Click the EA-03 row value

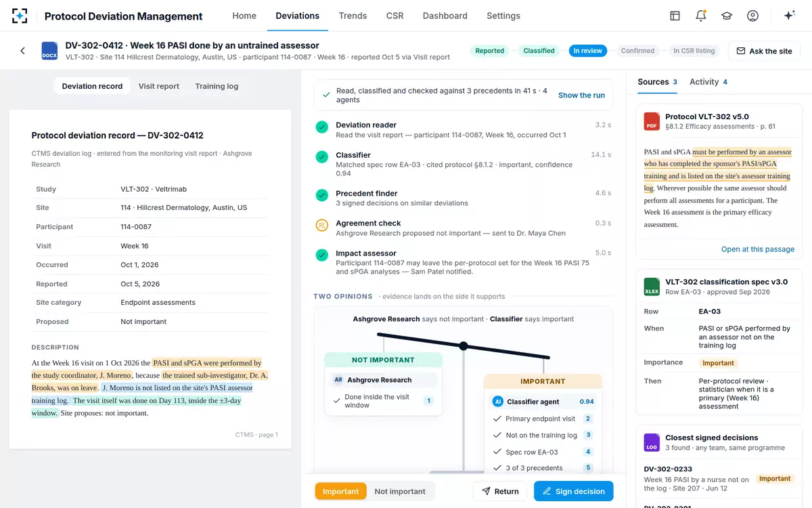710,312
